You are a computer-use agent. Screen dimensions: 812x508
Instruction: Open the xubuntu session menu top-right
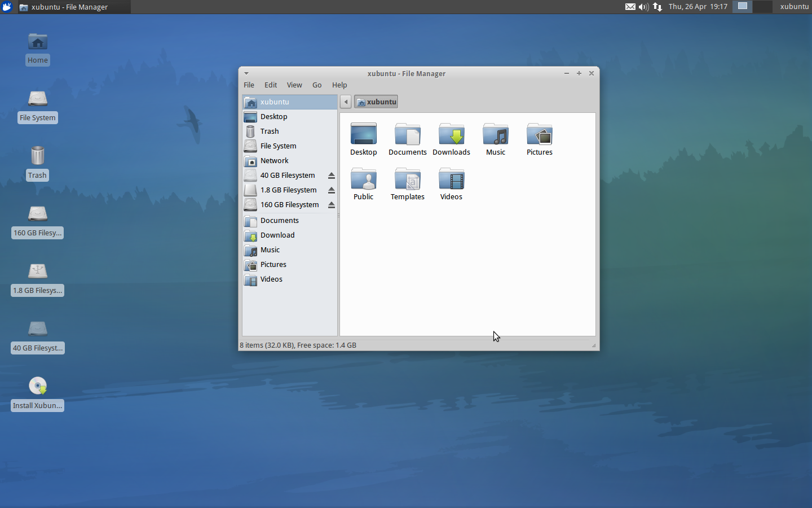click(794, 6)
